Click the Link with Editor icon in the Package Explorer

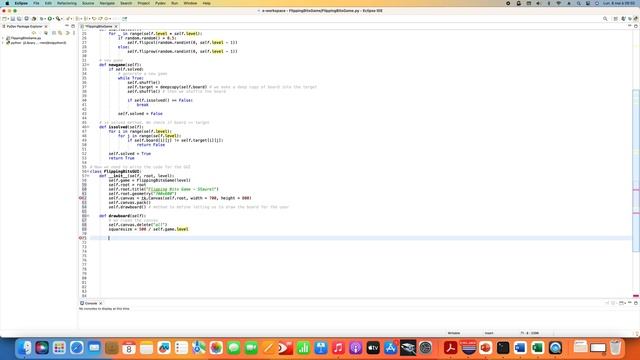point(60,33)
